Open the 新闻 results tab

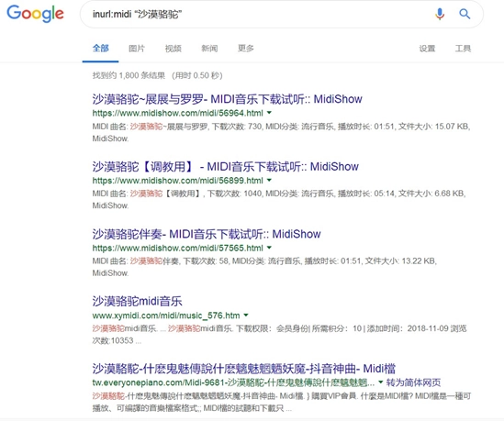(209, 49)
